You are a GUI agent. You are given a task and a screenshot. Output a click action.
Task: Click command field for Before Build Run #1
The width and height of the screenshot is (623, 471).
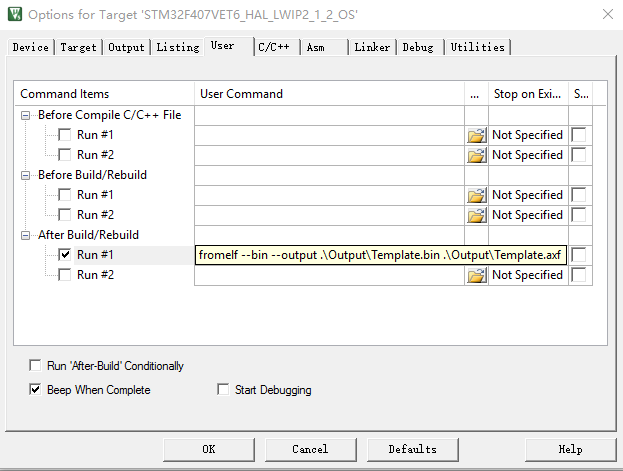point(329,195)
